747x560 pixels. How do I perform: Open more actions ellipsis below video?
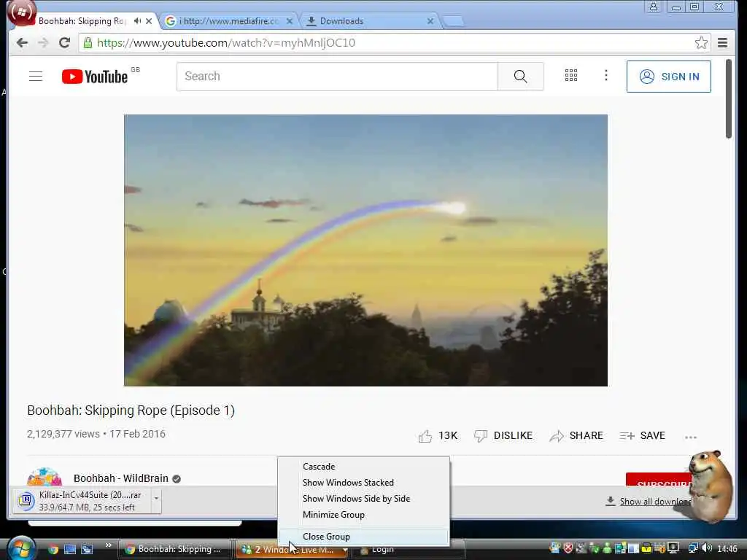690,437
